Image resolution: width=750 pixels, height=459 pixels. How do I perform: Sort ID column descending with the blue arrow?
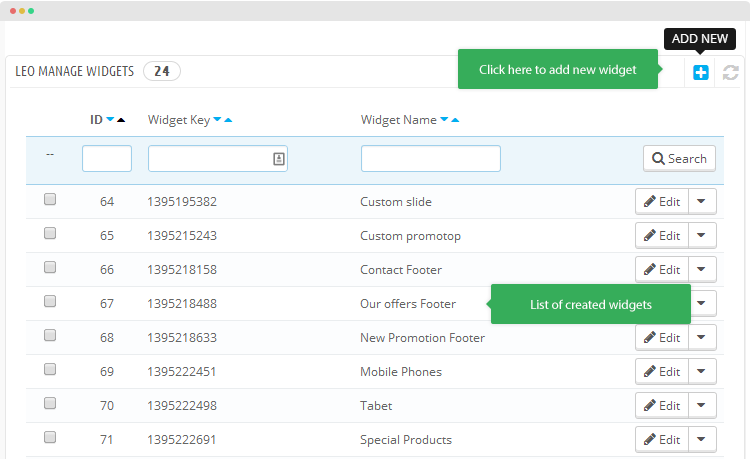pos(110,119)
